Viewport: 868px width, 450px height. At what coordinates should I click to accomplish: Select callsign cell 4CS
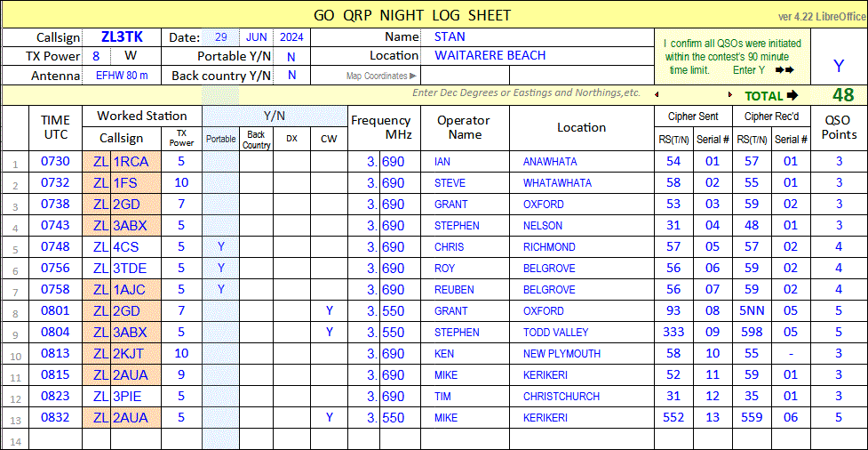click(136, 247)
